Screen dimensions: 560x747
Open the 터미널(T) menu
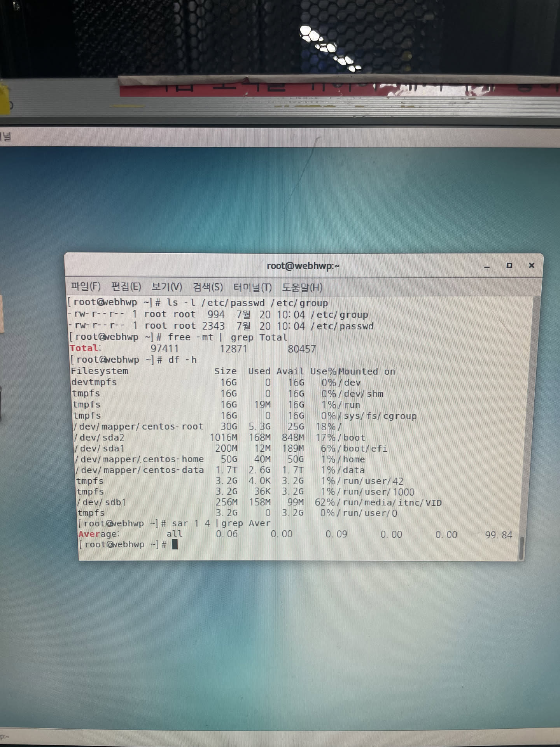pos(252,288)
